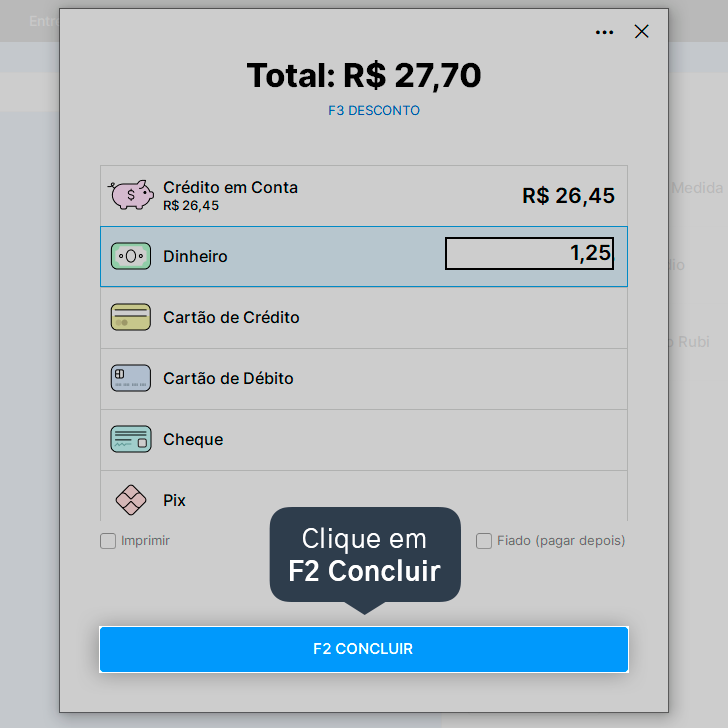Open the three-dots more options menu
Screen dimensions: 728x728
(604, 32)
